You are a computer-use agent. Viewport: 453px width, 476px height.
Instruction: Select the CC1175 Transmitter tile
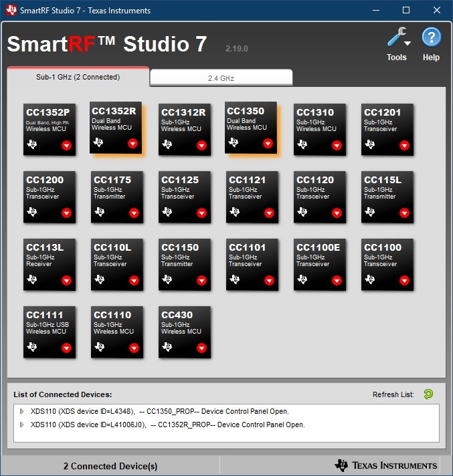point(117,197)
